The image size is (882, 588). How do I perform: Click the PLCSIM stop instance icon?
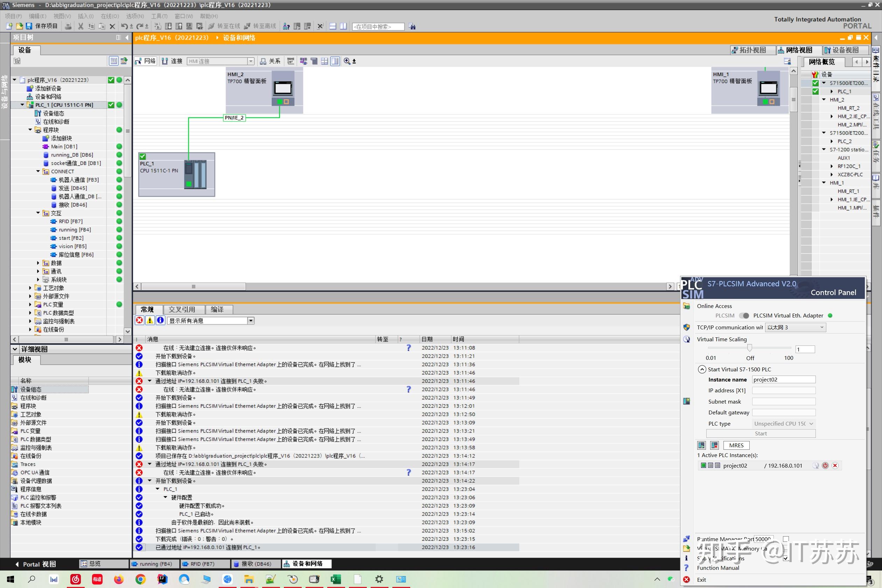pyautogui.click(x=714, y=445)
